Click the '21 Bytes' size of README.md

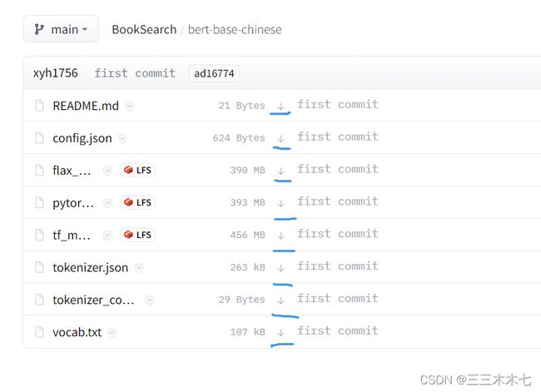click(x=241, y=106)
